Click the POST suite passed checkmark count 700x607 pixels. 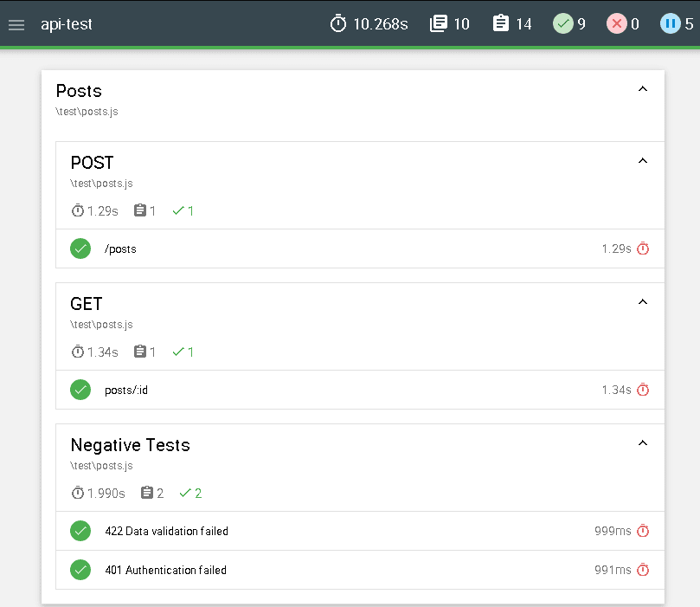click(183, 210)
